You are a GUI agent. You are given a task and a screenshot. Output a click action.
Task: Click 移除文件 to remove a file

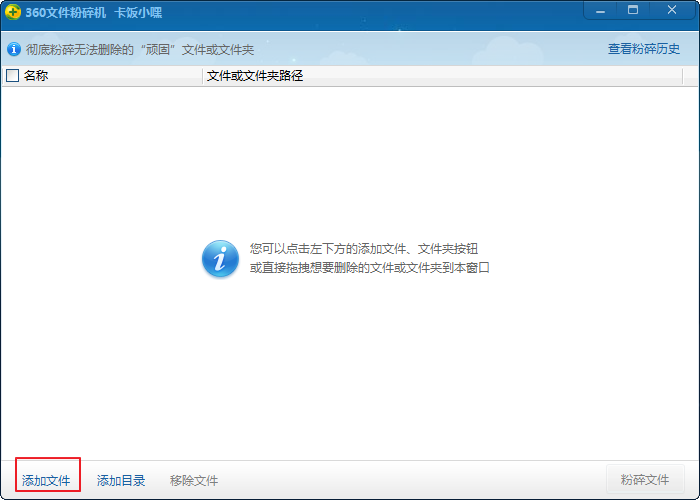point(194,481)
